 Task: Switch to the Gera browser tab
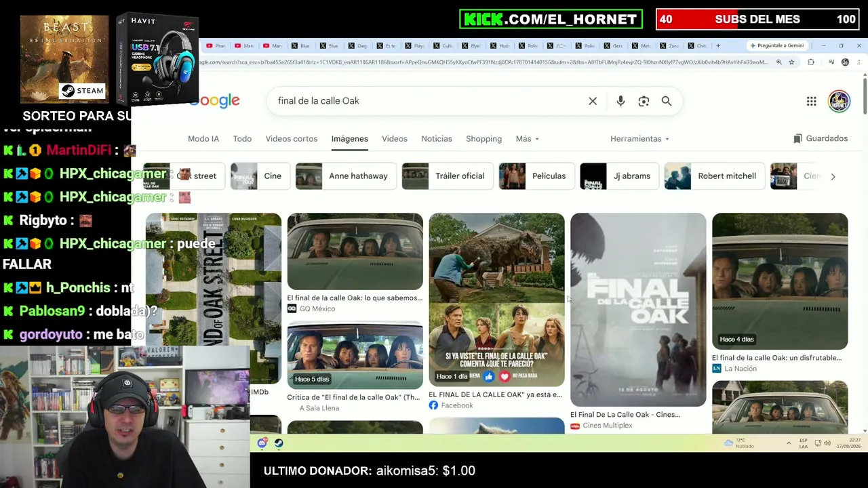click(x=614, y=45)
